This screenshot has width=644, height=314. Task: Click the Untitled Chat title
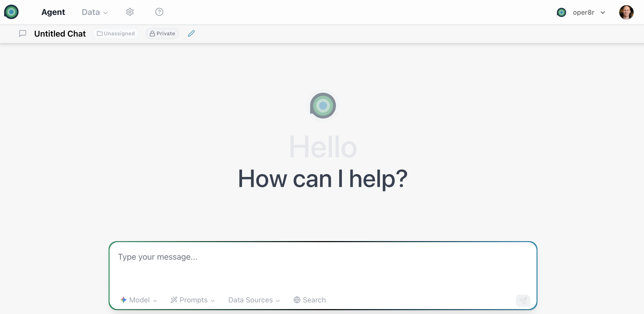click(x=60, y=34)
